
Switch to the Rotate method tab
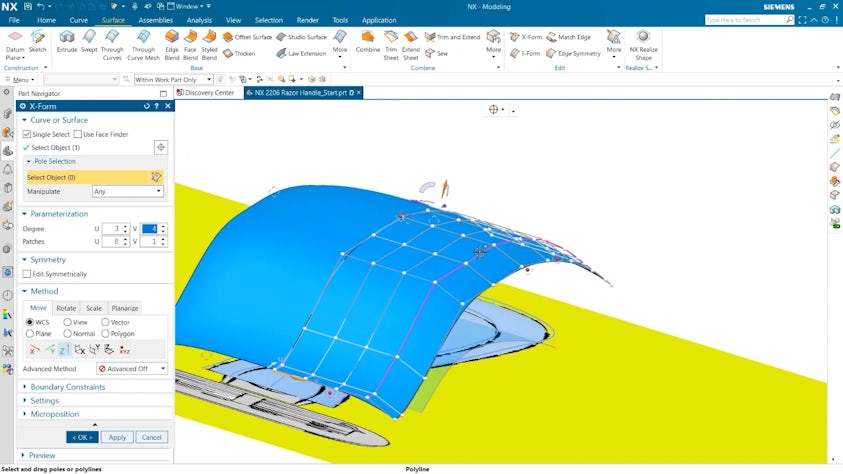click(66, 308)
